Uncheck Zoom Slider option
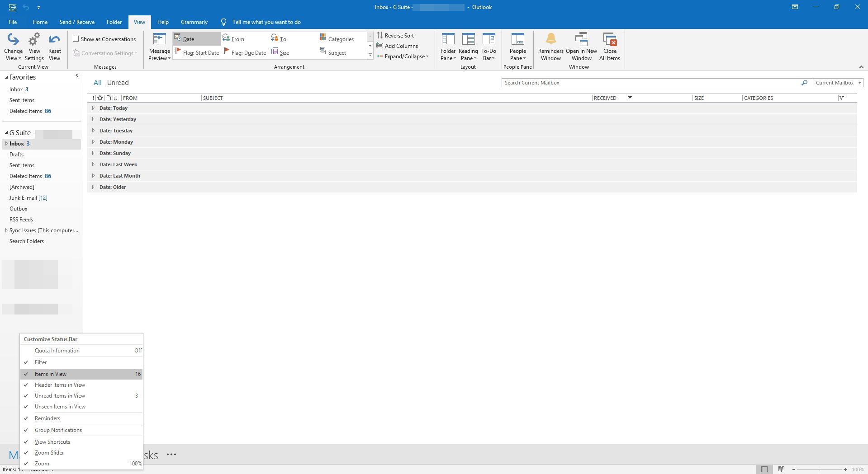Screen dimensions: 868x474 81,453
